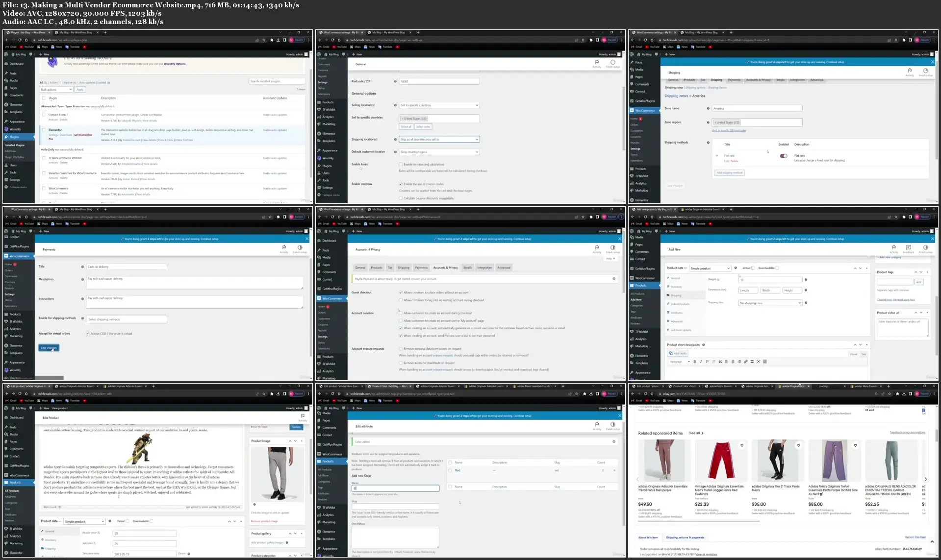Image resolution: width=941 pixels, height=560 pixels.
Task: Click extensions puzzle icon in Payments browser
Action: pos(278,217)
